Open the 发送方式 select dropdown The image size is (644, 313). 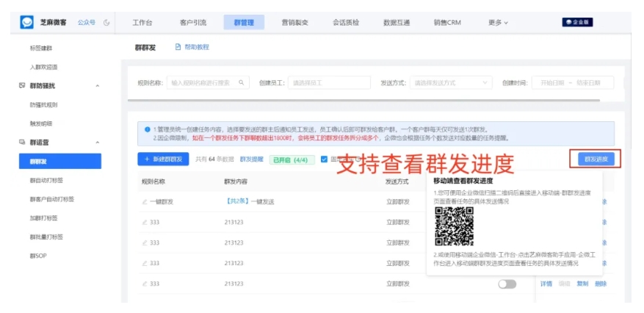[451, 82]
